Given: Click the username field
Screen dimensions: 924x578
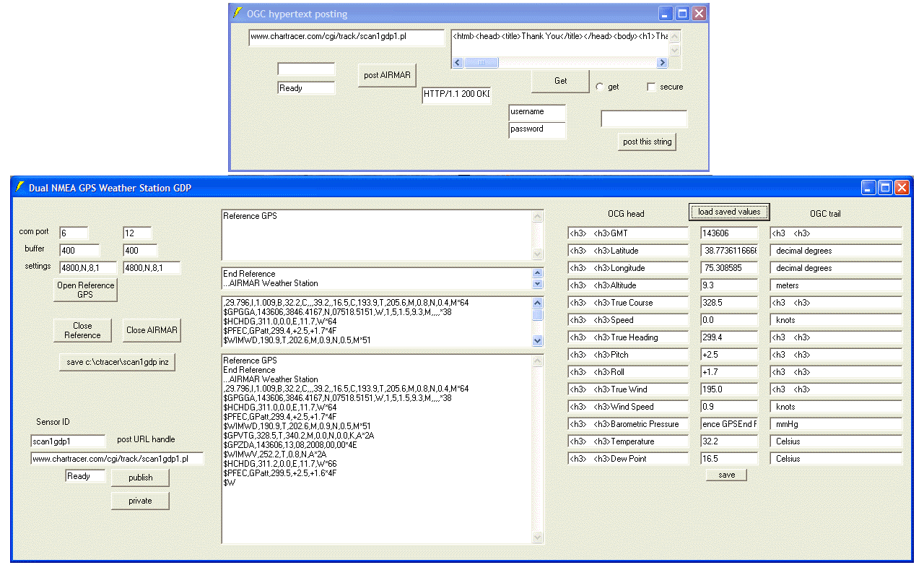Looking at the screenshot, I should pyautogui.click(x=537, y=113).
